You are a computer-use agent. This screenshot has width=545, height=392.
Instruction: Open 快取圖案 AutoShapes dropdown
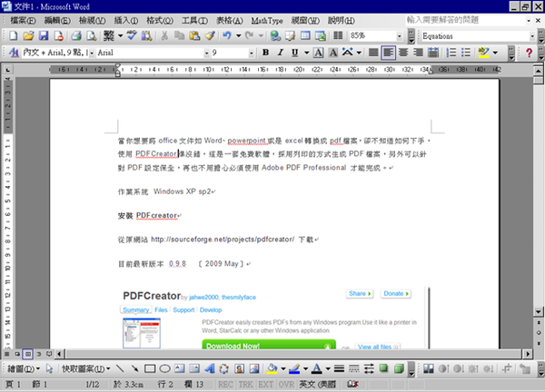(x=85, y=368)
